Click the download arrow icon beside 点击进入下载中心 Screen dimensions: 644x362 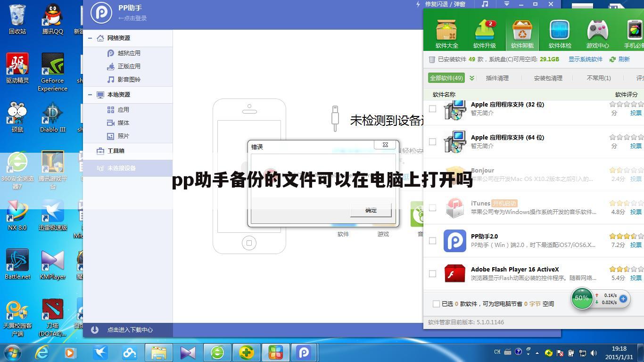[94, 330]
